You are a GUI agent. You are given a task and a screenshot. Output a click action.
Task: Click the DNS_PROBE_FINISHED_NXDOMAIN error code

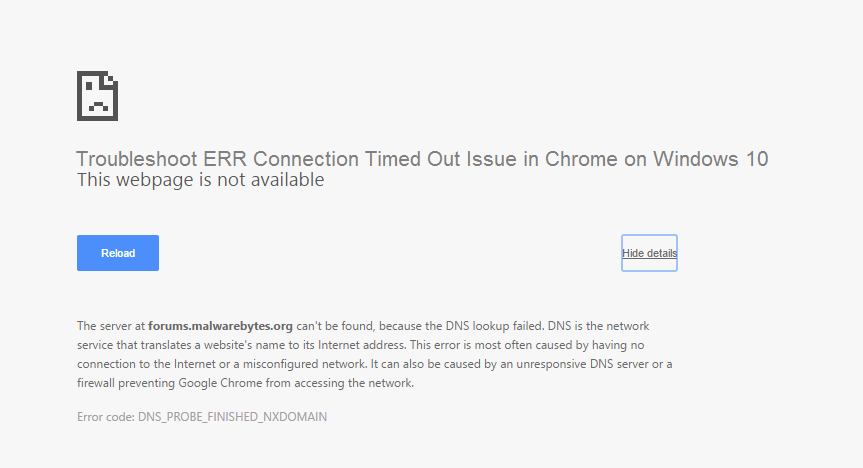232,417
